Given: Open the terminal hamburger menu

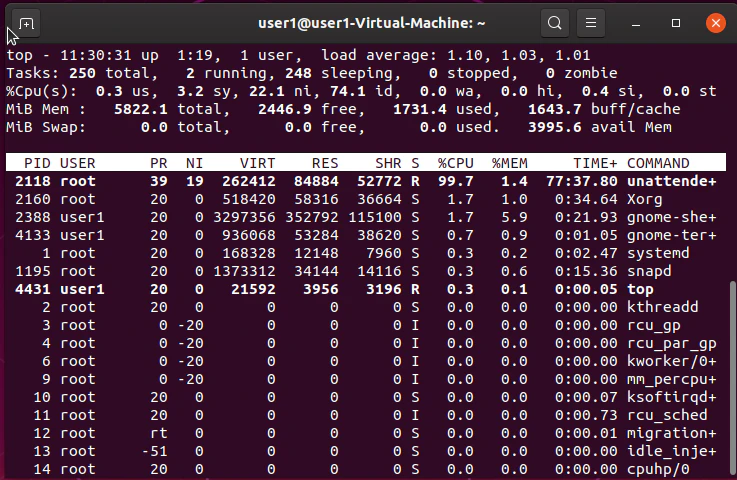Looking at the screenshot, I should [591, 23].
